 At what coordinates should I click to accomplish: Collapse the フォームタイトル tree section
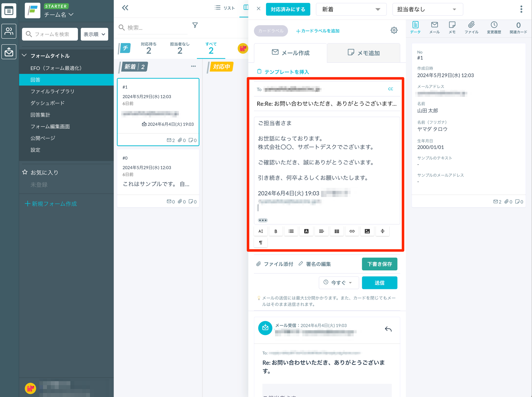pyautogui.click(x=24, y=56)
